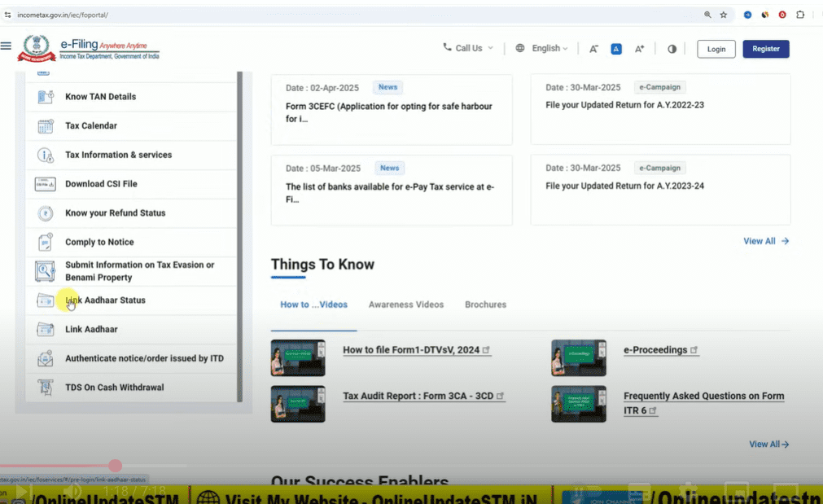Click the Tax Evasion or Benami Property icon
The height and width of the screenshot is (504, 823).
click(x=45, y=271)
